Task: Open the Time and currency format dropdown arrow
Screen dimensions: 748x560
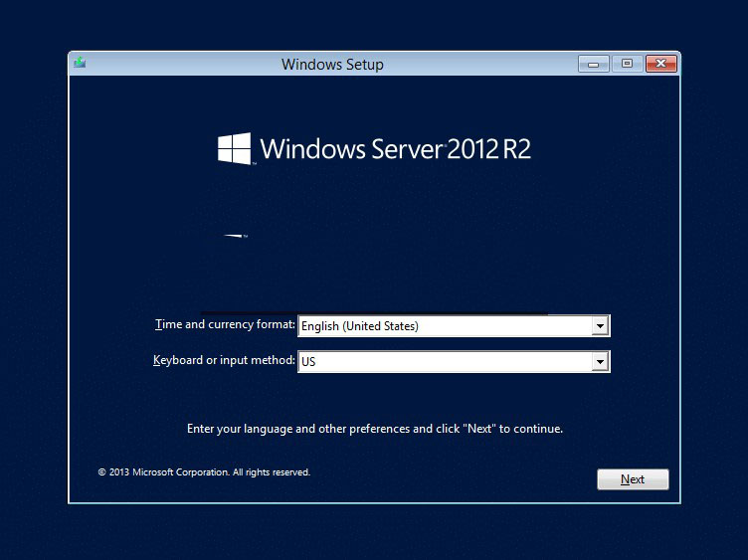Action: pos(600,326)
